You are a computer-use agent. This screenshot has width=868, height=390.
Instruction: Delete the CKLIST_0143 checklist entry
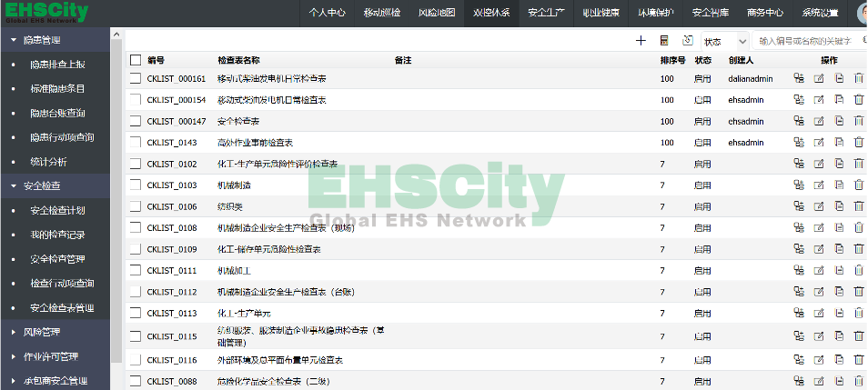point(859,142)
